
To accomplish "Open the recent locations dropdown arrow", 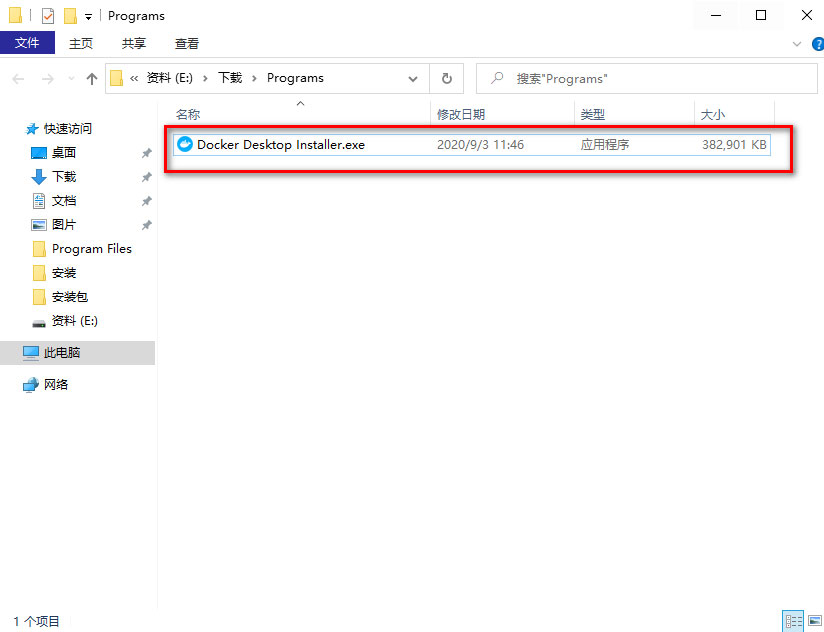I will pyautogui.click(x=71, y=79).
